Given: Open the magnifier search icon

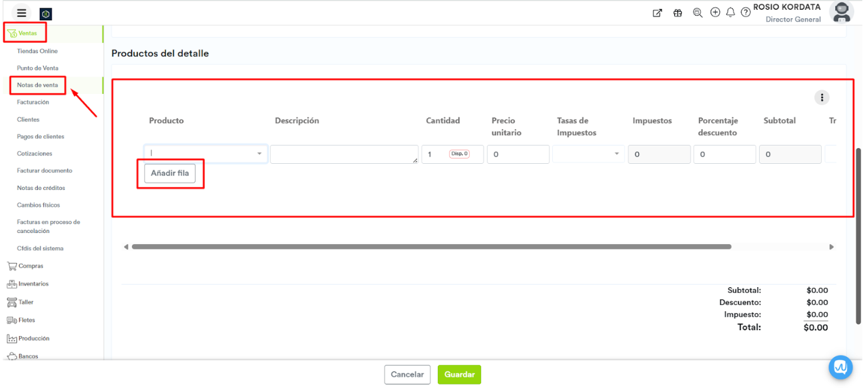Looking at the screenshot, I should [x=697, y=12].
